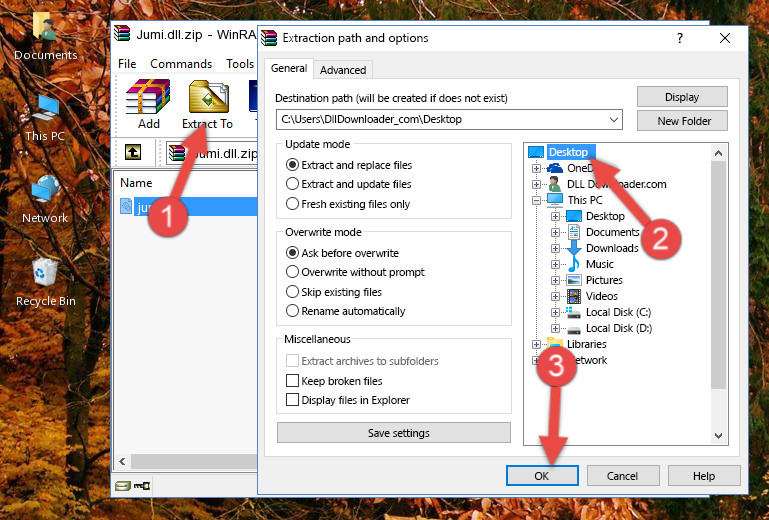Expand the Local Disk (D:) node
This screenshot has width=769, height=520.
(555, 329)
